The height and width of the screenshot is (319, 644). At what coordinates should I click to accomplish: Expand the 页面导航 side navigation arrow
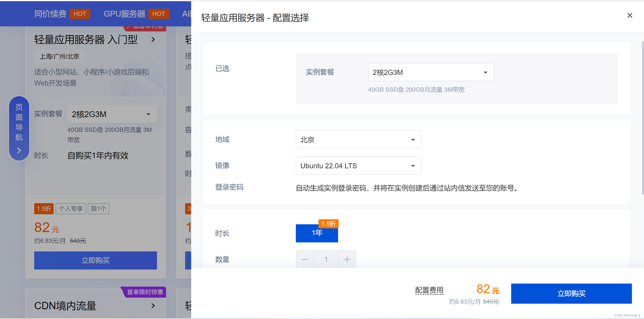(x=19, y=150)
